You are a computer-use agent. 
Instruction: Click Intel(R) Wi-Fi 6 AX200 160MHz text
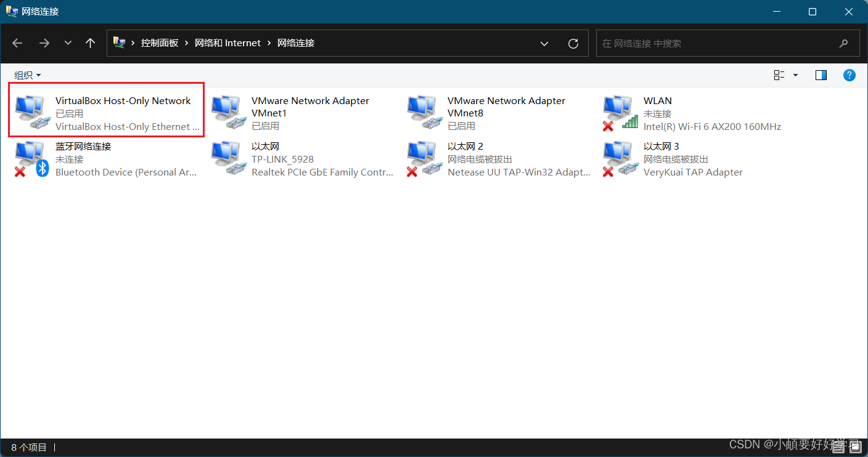coord(712,127)
